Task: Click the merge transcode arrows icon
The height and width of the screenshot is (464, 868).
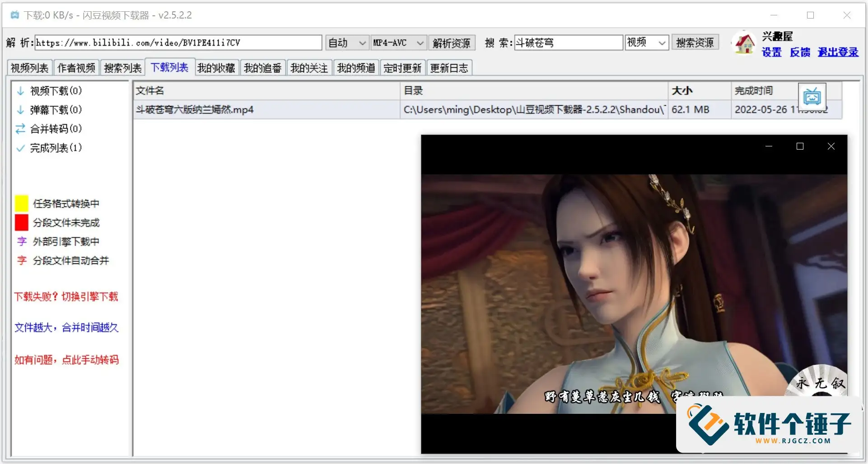Action: (x=20, y=129)
